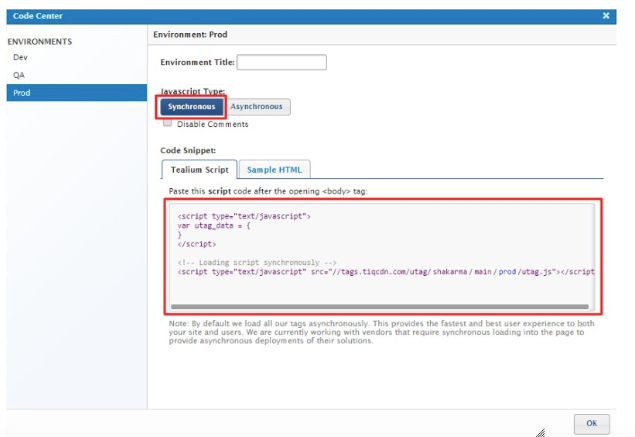Close the Code Center dialog

pos(606,16)
